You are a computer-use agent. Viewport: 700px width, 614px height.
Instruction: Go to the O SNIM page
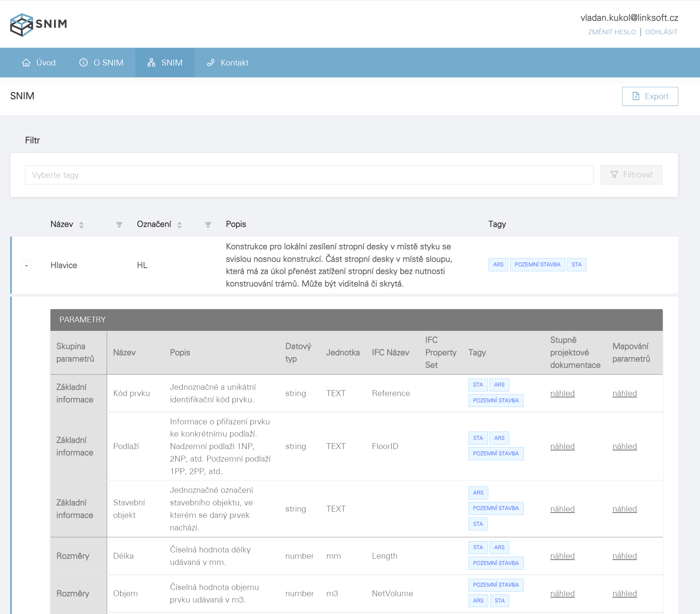coord(108,63)
